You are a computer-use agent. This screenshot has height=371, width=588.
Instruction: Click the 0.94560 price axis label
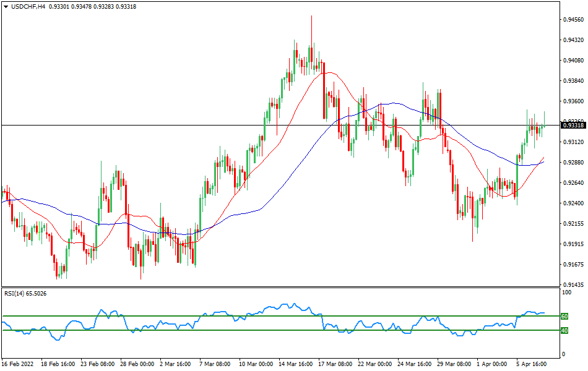click(x=573, y=20)
